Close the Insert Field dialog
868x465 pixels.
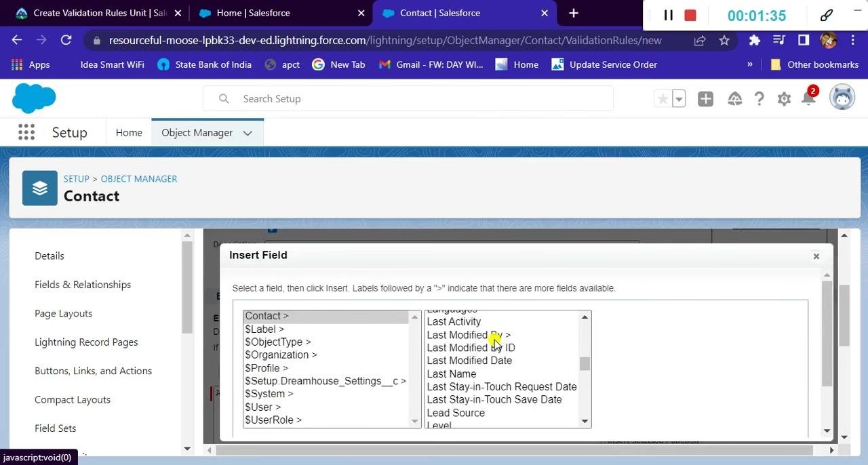click(x=816, y=256)
